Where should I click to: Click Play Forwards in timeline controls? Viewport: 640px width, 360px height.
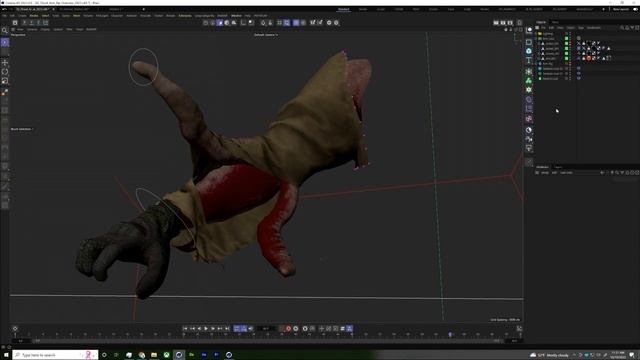(x=206, y=329)
